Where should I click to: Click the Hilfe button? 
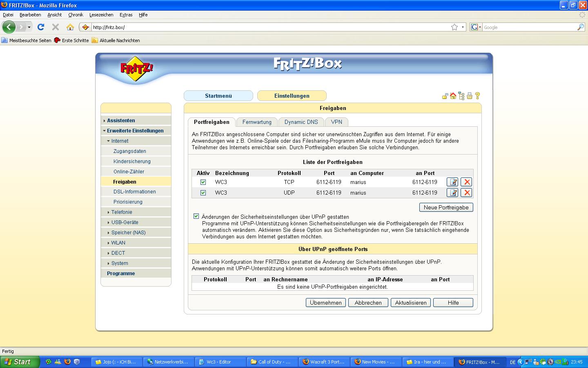click(x=453, y=303)
